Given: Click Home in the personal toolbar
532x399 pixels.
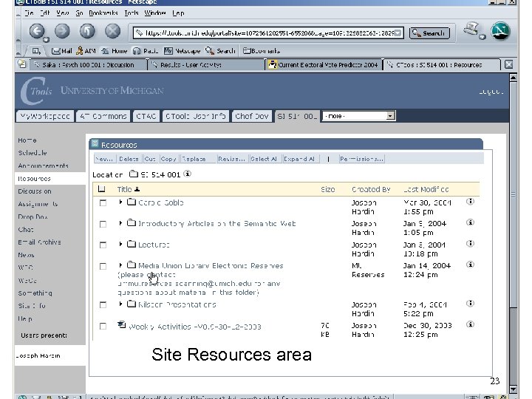Looking at the screenshot, I should coord(115,51).
